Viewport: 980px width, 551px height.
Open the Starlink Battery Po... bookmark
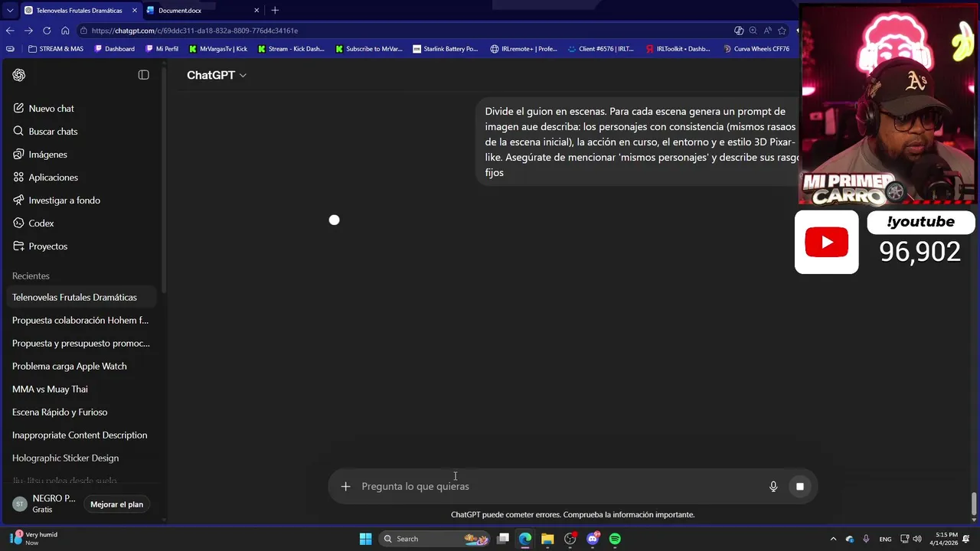point(446,49)
